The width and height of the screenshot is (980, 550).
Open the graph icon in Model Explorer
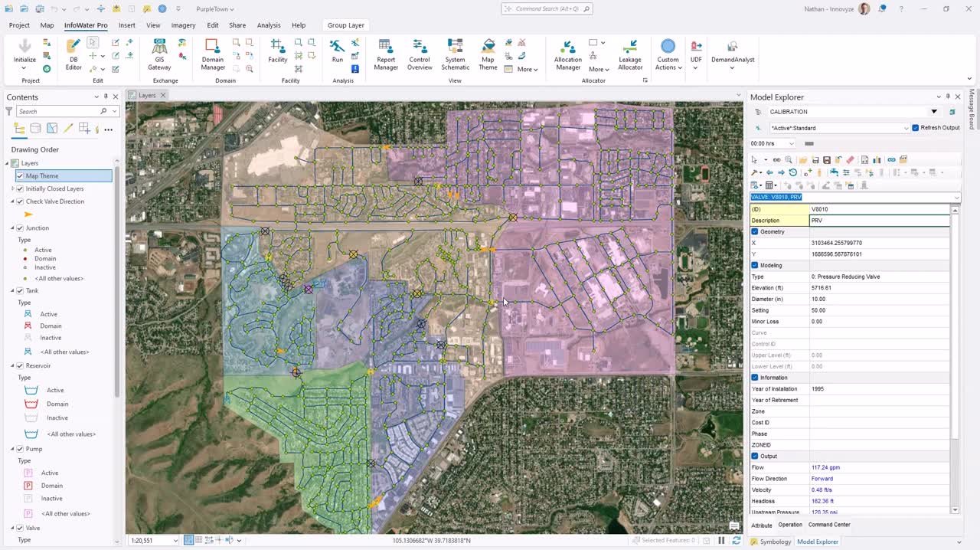(877, 160)
